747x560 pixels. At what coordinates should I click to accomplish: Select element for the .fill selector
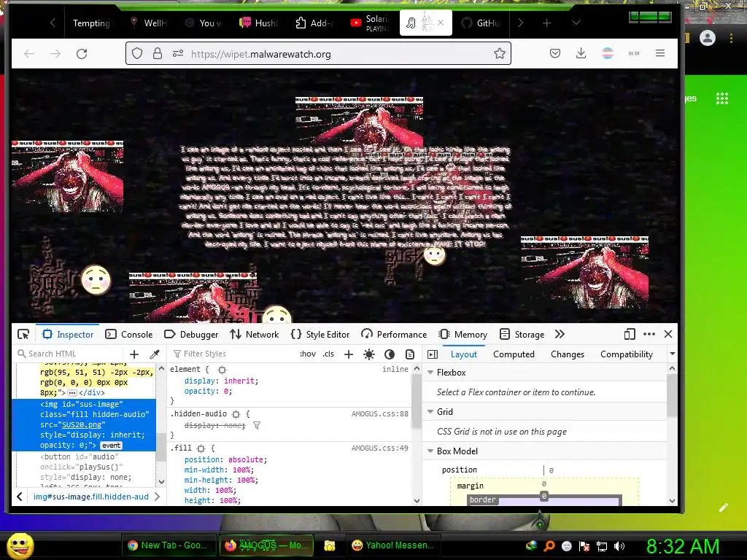(x=201, y=448)
